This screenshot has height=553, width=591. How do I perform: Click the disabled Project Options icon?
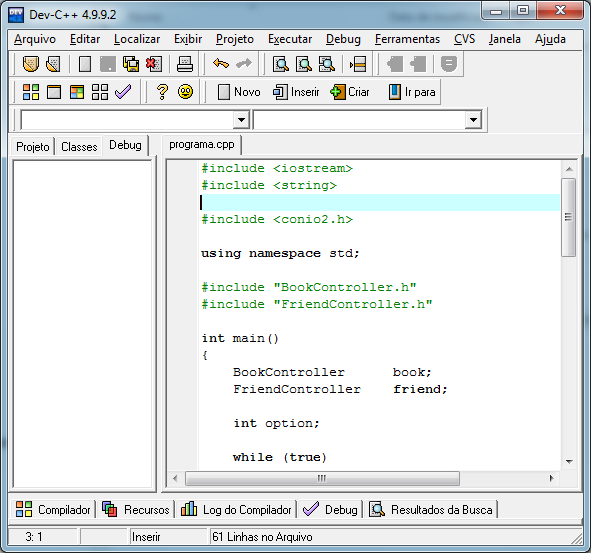(449, 64)
